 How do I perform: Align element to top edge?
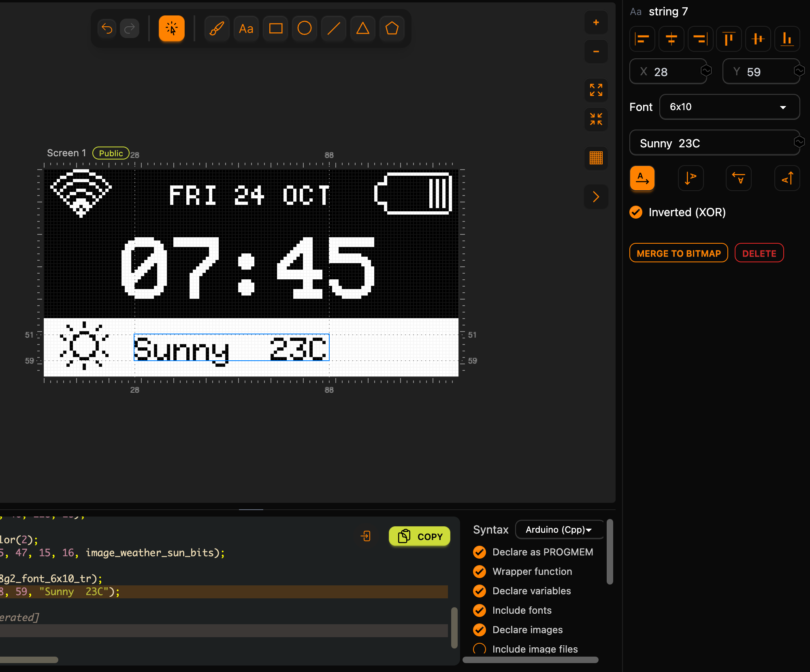pos(729,39)
